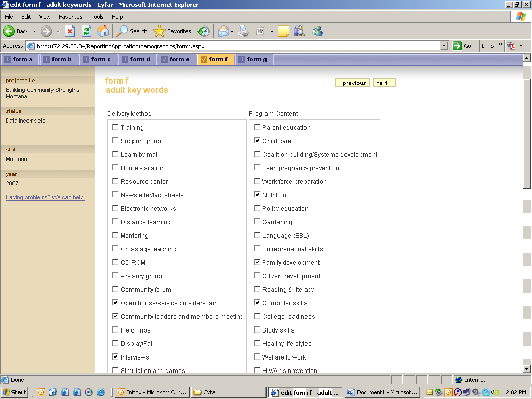This screenshot has width=532, height=399.
Task: Click the vertical scrollbar down arrow
Action: (x=527, y=369)
